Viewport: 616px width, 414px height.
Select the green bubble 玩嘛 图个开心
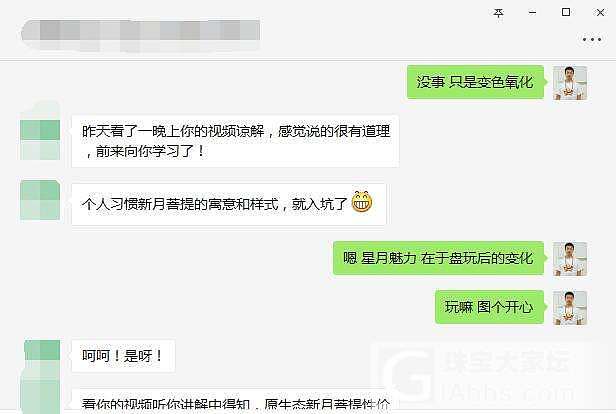(x=490, y=307)
